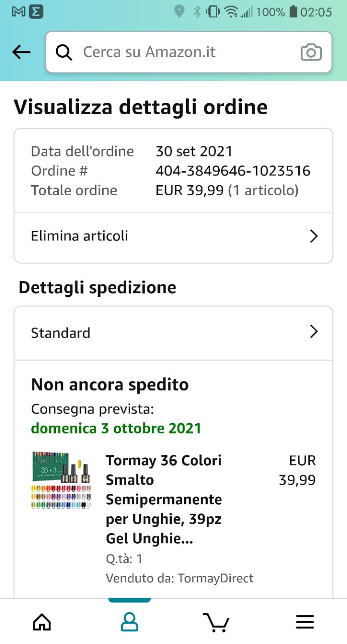
Task: Expand the Elimina articoli chevron
Action: [314, 236]
